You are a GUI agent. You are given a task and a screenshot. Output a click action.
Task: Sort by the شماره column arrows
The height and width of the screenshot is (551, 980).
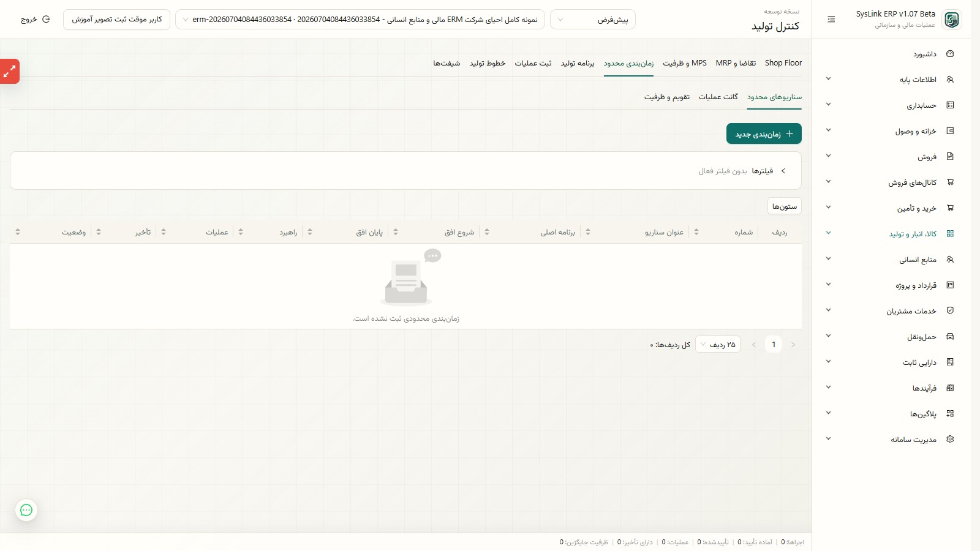click(696, 232)
